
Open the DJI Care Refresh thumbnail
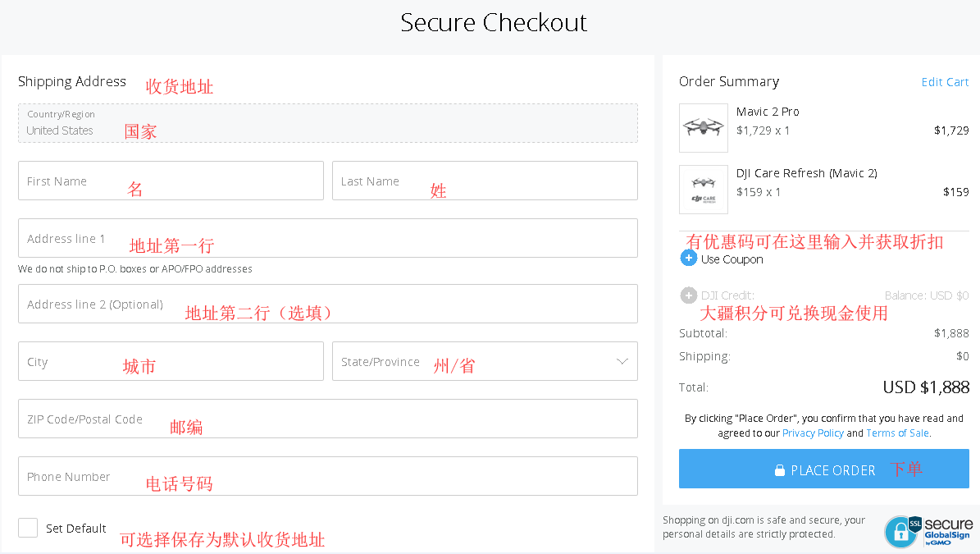[x=704, y=190]
